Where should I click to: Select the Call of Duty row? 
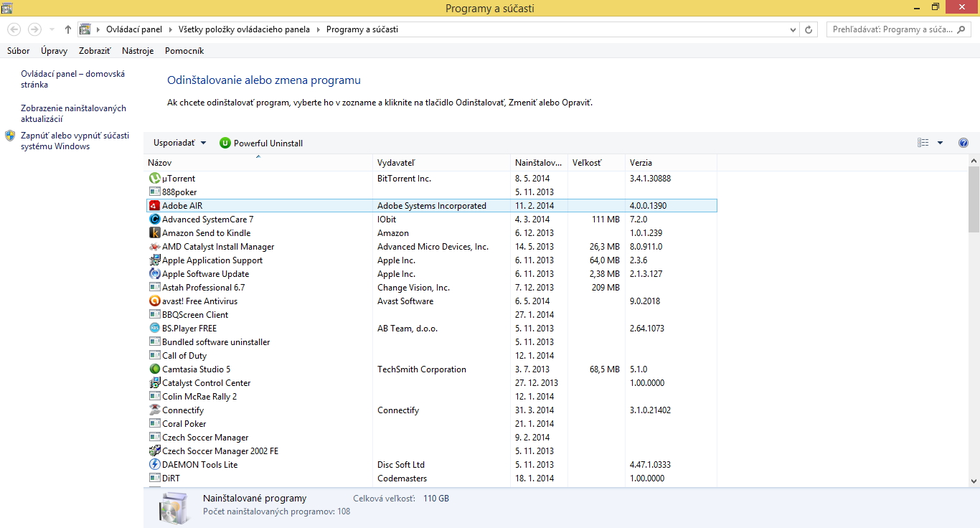430,355
